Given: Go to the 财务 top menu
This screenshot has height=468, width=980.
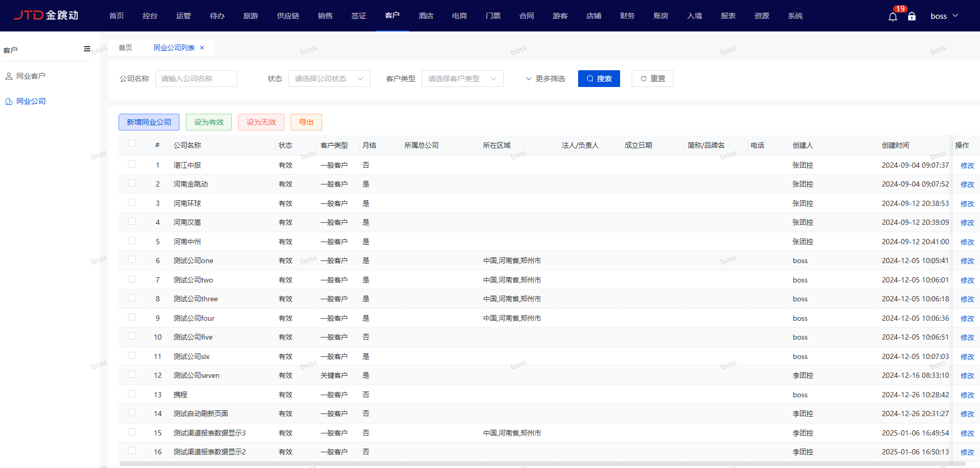Looking at the screenshot, I should point(627,16).
